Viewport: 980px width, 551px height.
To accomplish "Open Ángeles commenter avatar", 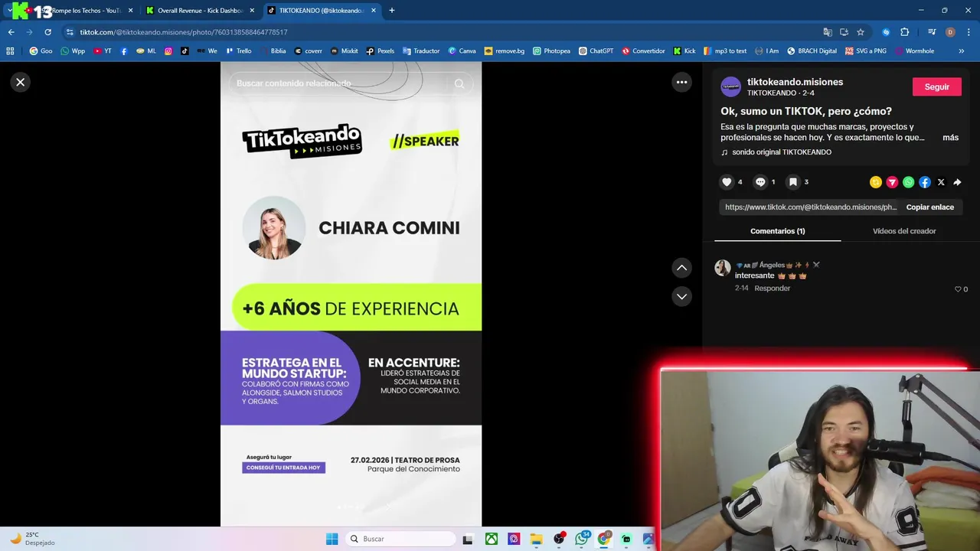I will point(722,267).
